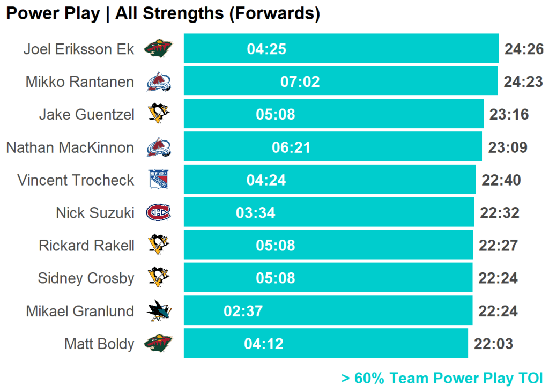Screen dimensions: 549x392
Task: Click the Avalanche logo next to Nathan MacKinnon
Action: tap(159, 147)
